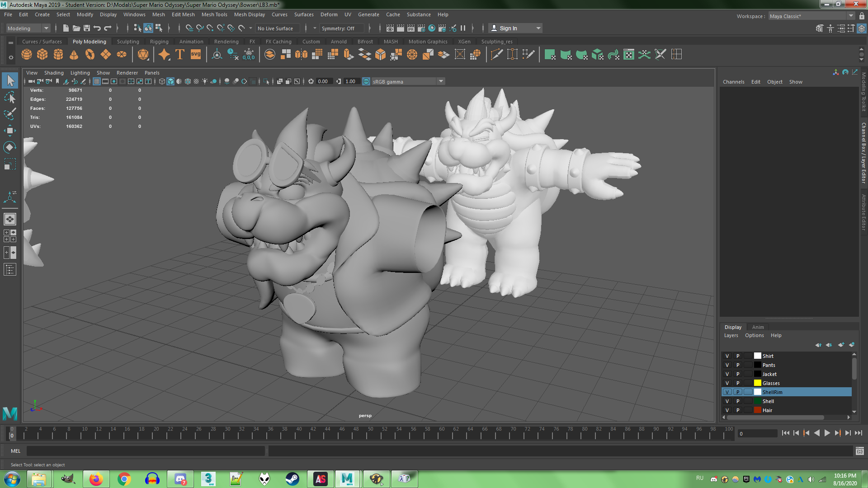Open the No Live Surface dropdown
Image resolution: width=868 pixels, height=488 pixels.
coord(278,28)
